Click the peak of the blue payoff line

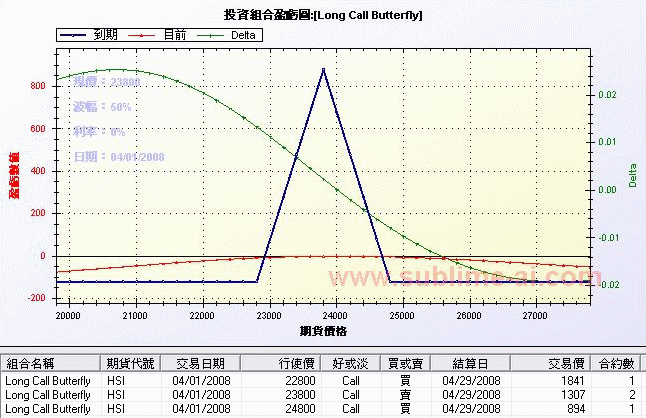(323, 69)
